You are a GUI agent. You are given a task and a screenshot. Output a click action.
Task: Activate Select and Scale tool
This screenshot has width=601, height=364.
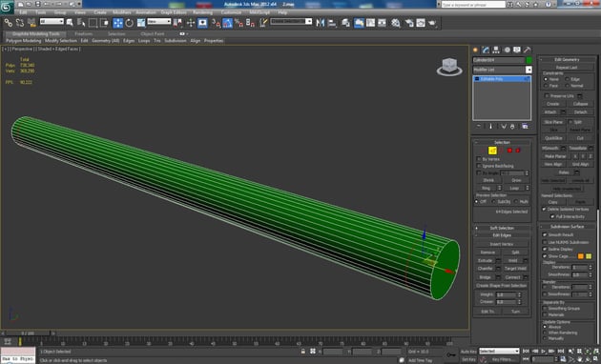tap(141, 23)
